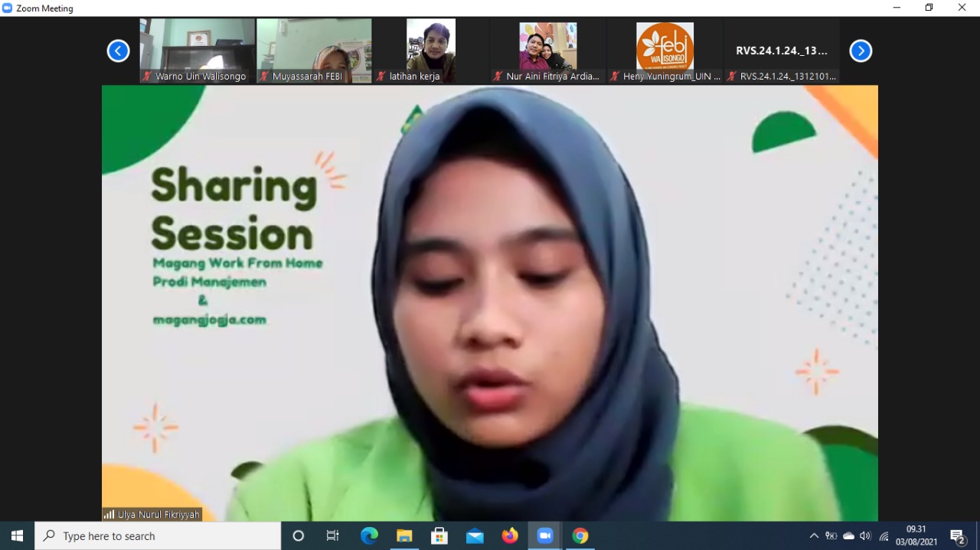Select the RVS.24.1.24._13… text tile
Image resolution: width=980 pixels, height=550 pixels.
tap(782, 50)
